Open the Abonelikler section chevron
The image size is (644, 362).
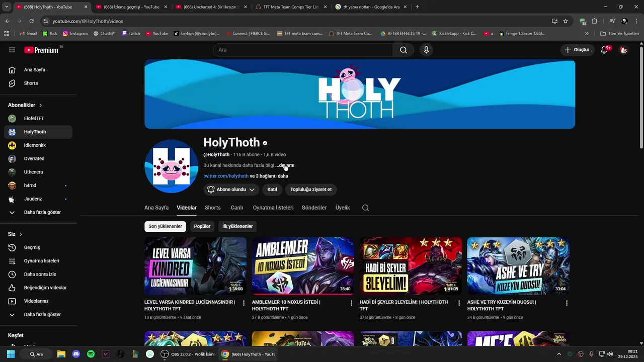click(41, 105)
